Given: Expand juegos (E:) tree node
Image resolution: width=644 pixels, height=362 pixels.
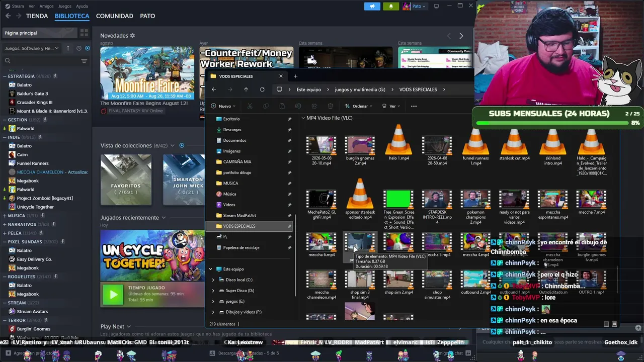Looking at the screenshot, I should [213, 301].
